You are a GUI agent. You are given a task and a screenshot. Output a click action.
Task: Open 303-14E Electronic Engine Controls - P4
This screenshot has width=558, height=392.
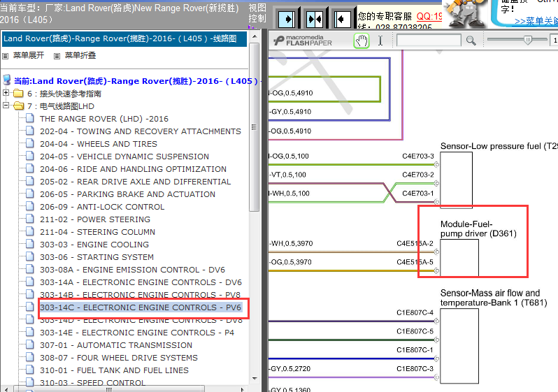137,333
